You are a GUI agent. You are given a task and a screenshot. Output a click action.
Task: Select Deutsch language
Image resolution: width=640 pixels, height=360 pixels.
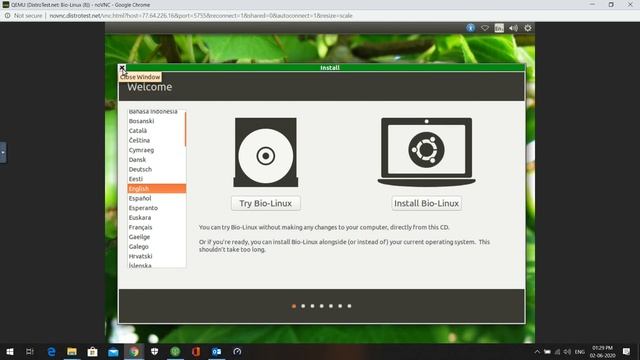156,169
